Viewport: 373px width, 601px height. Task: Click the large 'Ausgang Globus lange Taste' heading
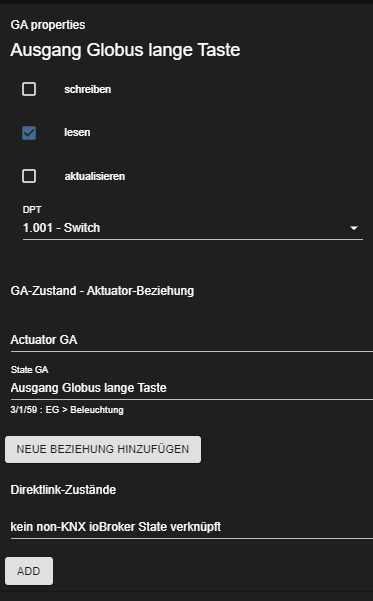(x=125, y=50)
